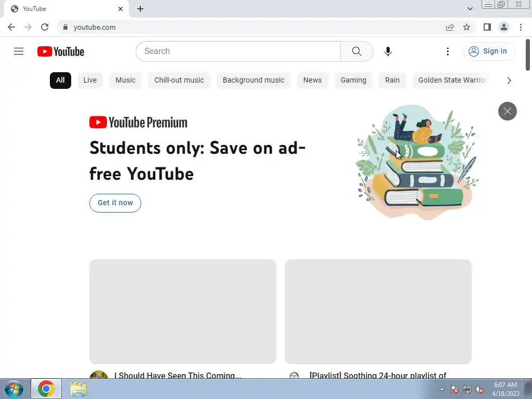
Task: Reload the YouTube page
Action: 45,27
